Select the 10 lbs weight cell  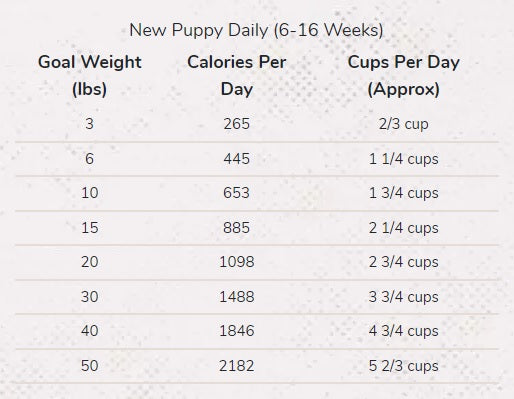pyautogui.click(x=90, y=193)
